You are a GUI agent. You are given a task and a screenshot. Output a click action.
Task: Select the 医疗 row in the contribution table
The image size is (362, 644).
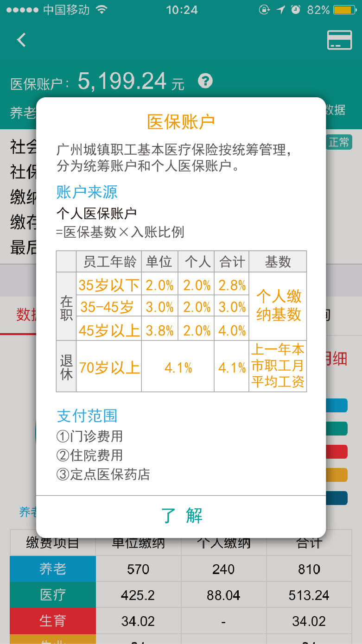coord(52,594)
